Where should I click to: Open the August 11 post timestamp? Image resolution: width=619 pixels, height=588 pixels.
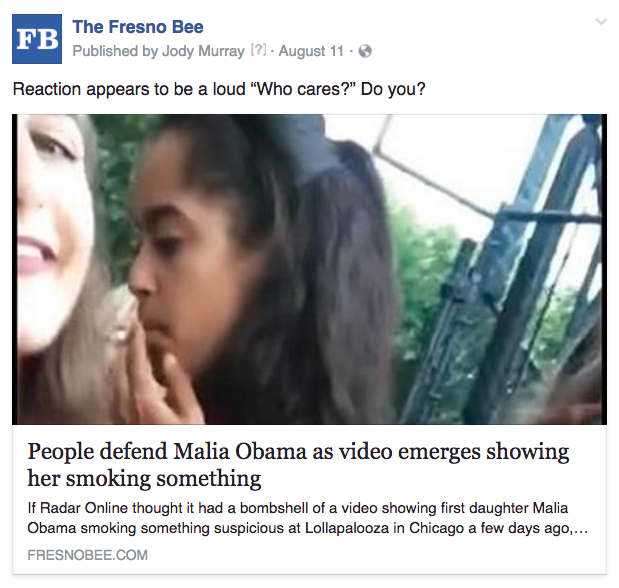311,51
